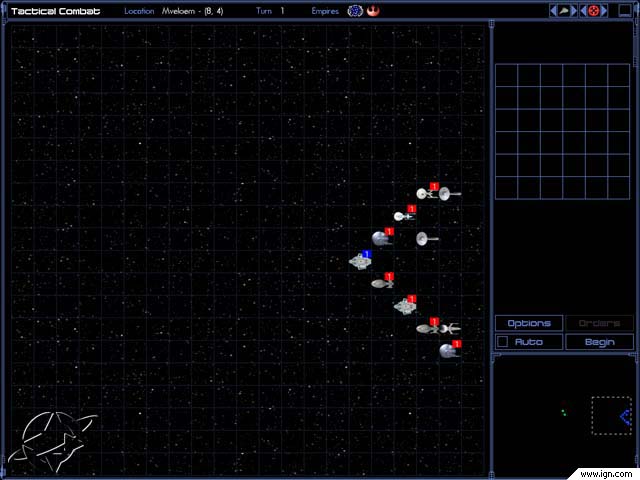
Task: Open the Options menu
Action: click(528, 324)
